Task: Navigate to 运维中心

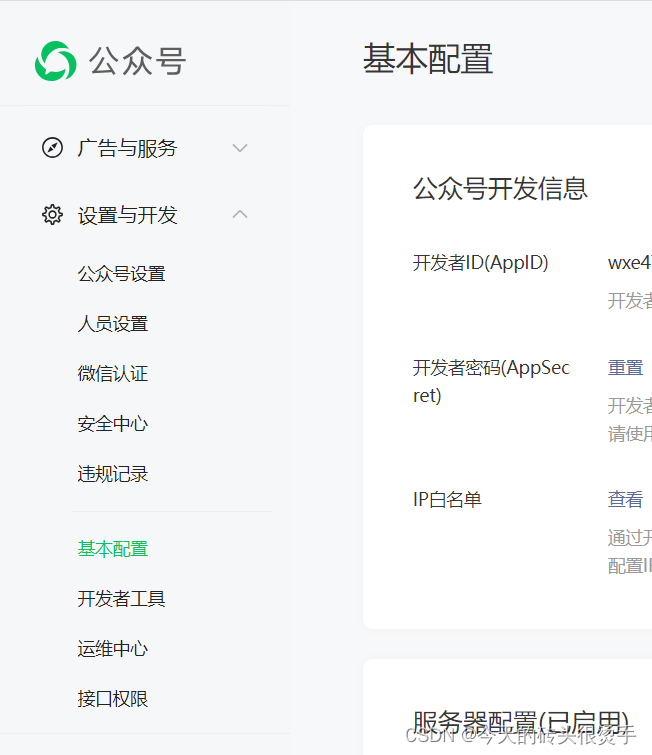Action: pos(113,649)
